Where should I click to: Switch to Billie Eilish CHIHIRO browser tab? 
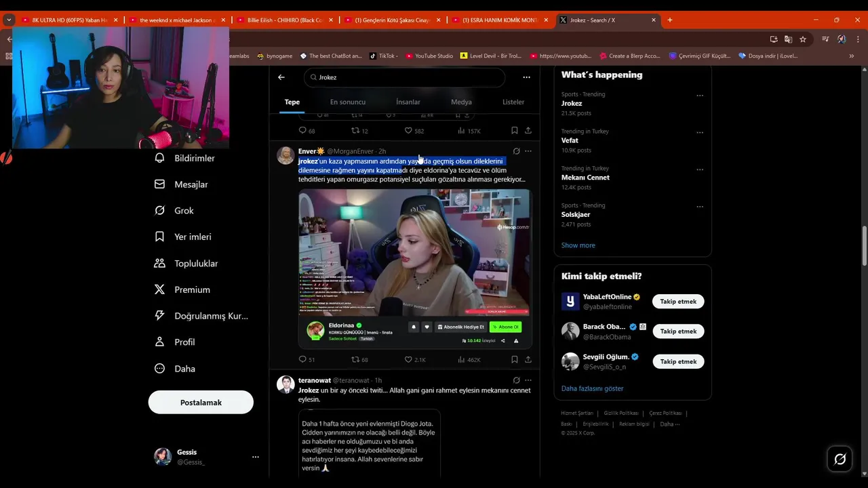click(x=285, y=20)
